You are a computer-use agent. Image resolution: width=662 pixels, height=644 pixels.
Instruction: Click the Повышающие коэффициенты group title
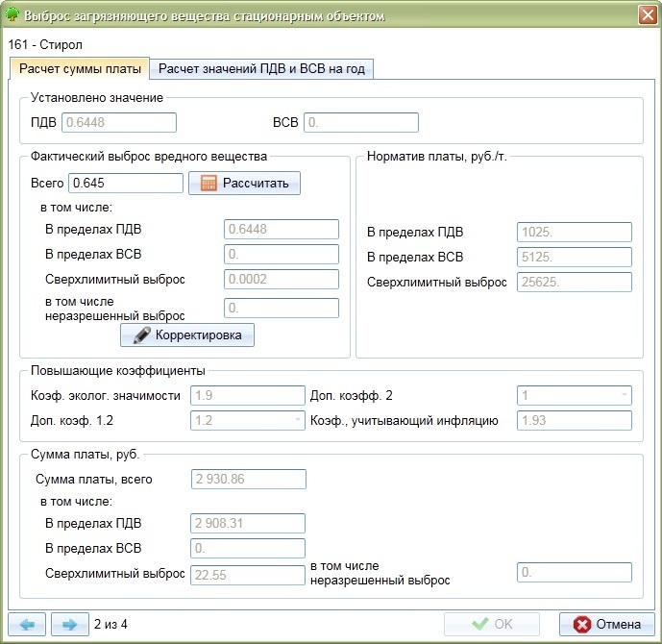point(118,371)
